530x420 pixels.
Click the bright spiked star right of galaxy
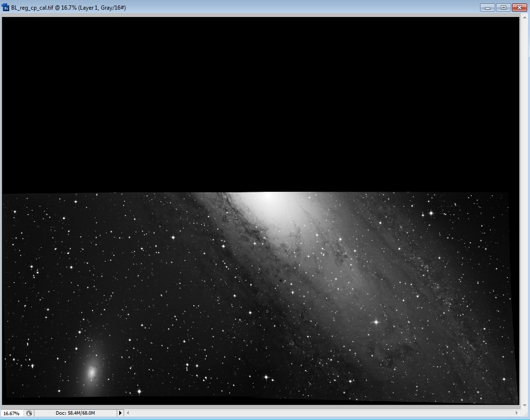click(376, 321)
